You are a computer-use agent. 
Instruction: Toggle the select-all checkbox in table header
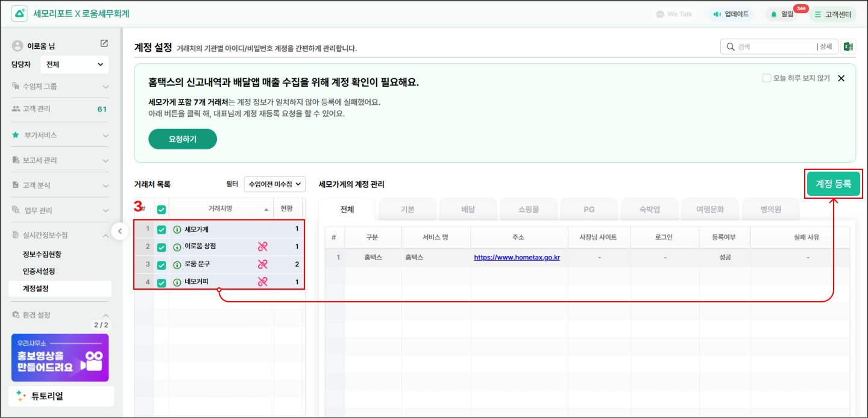tap(162, 210)
